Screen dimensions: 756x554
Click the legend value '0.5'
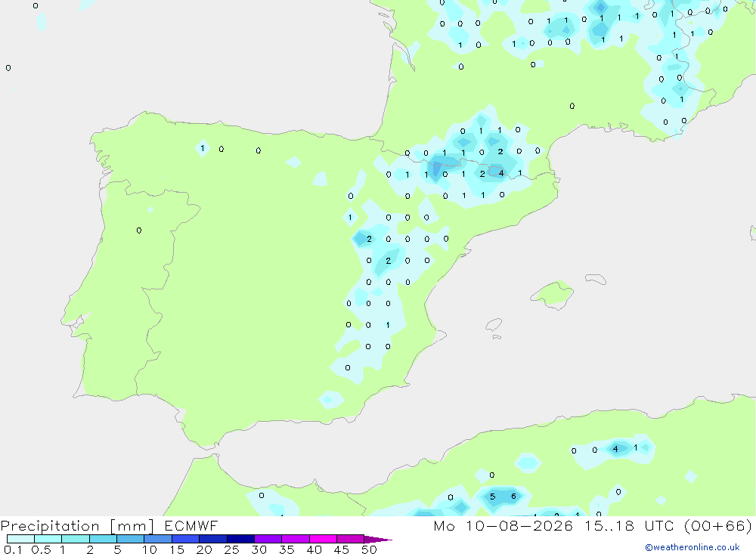click(x=41, y=549)
